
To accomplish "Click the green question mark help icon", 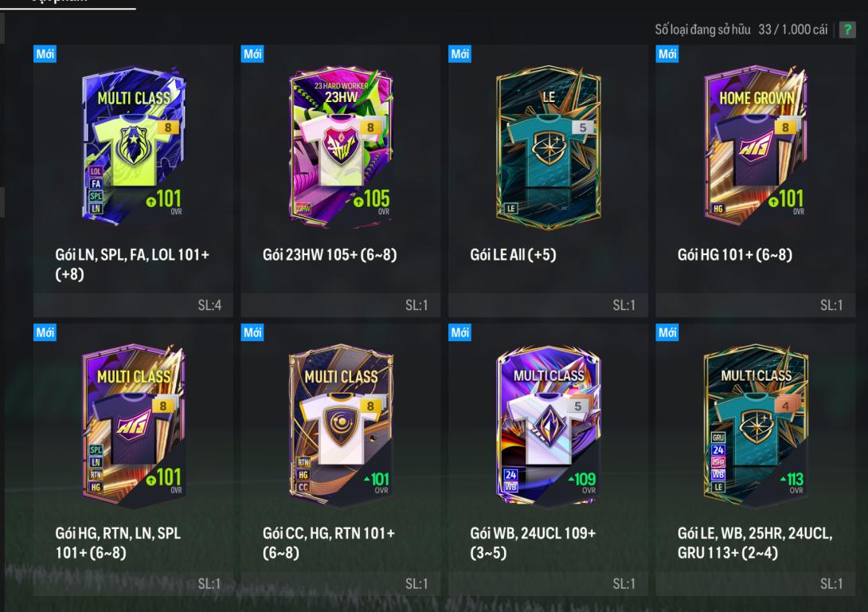I will tap(847, 29).
